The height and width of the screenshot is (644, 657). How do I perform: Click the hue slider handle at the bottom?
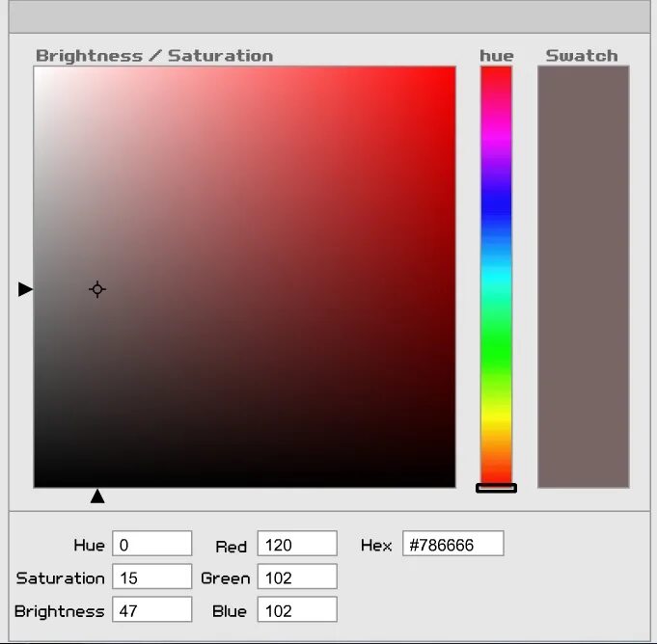click(x=496, y=488)
